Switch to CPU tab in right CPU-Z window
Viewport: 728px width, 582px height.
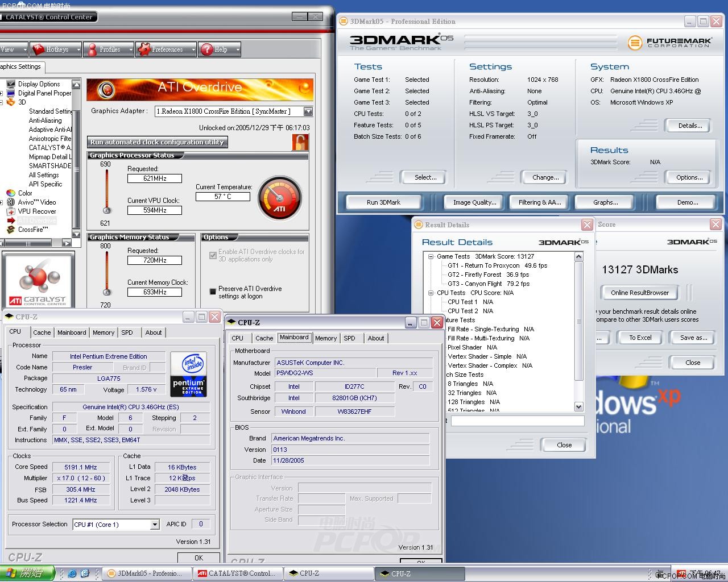[238, 338]
